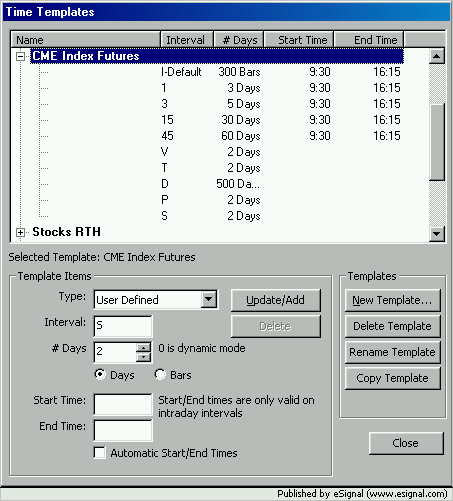The height and width of the screenshot is (501, 453).
Task: Expand the Stocks RTH template node
Action: click(x=20, y=232)
